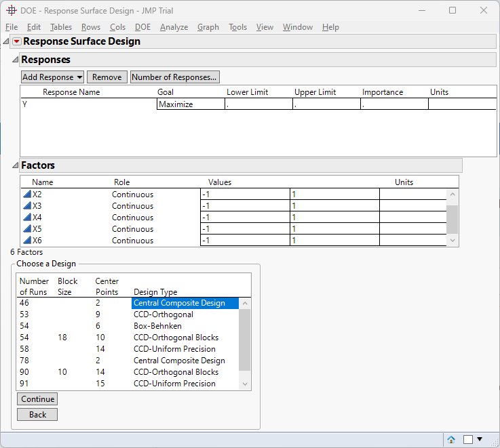Screen dimensions: 500x448
Task: Click the Units cell for factor X6
Action: [413, 240]
